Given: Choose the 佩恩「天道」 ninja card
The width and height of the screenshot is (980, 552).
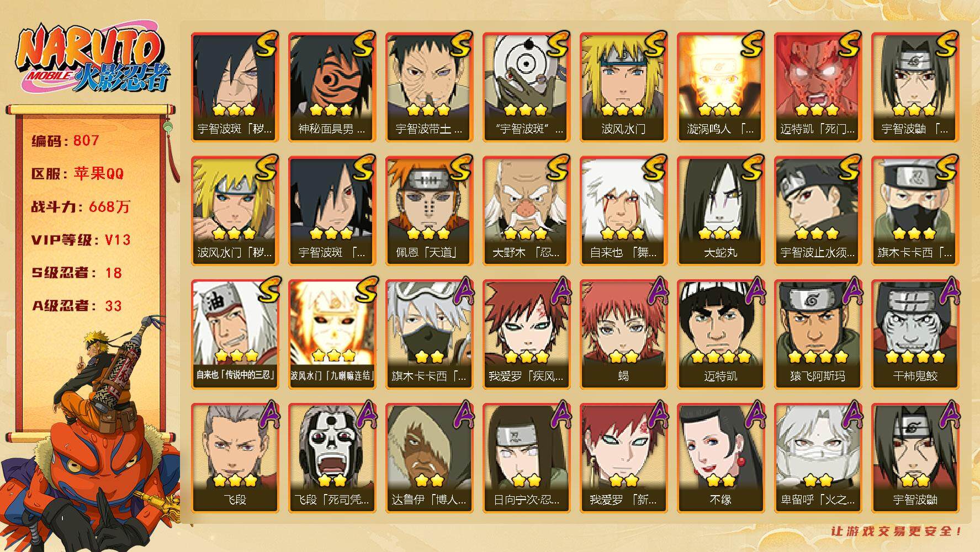Looking at the screenshot, I should click(x=430, y=211).
